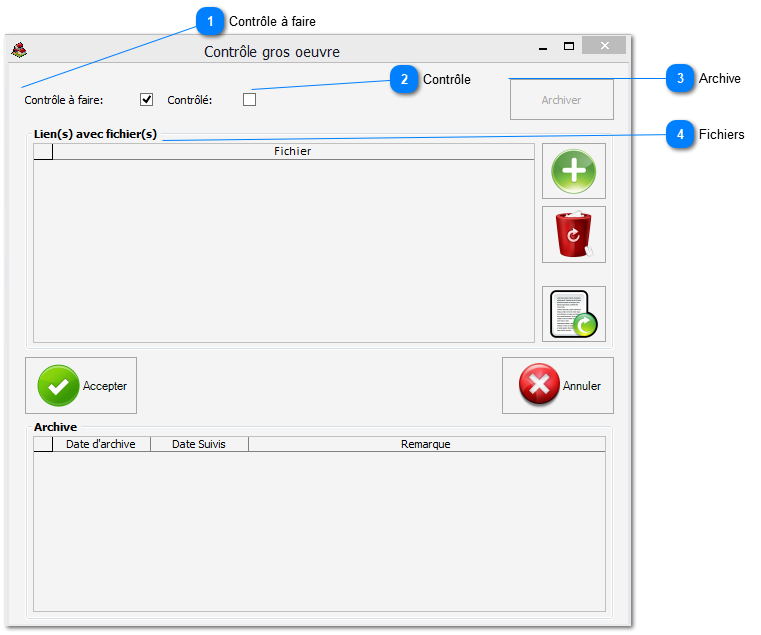Click inside the empty file links list

click(x=284, y=250)
